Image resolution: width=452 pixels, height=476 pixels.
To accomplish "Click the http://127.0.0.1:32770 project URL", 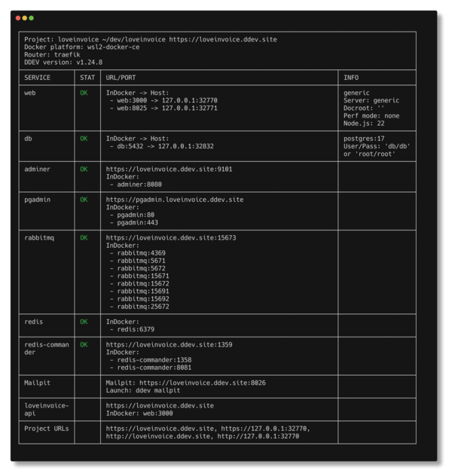I will [258, 436].
